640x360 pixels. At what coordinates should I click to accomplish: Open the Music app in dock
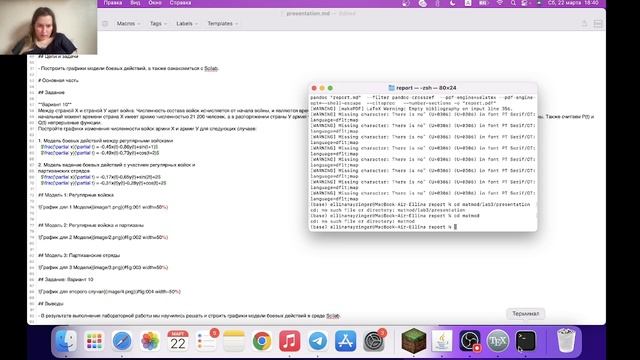pos(290,341)
